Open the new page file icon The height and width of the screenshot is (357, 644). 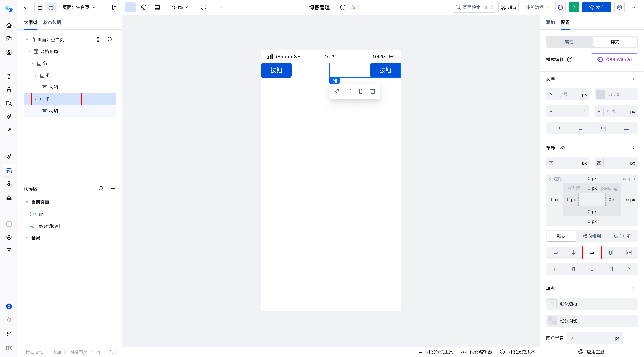pos(114,7)
